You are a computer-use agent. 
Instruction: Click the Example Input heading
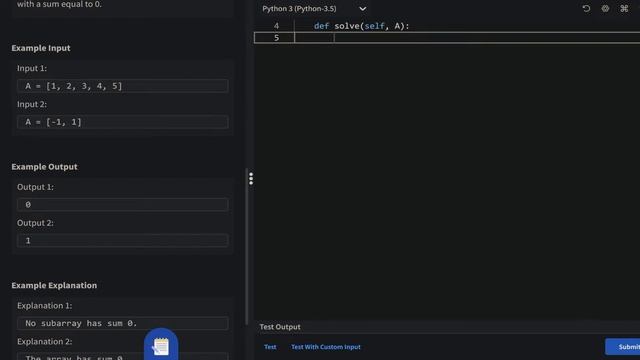41,48
